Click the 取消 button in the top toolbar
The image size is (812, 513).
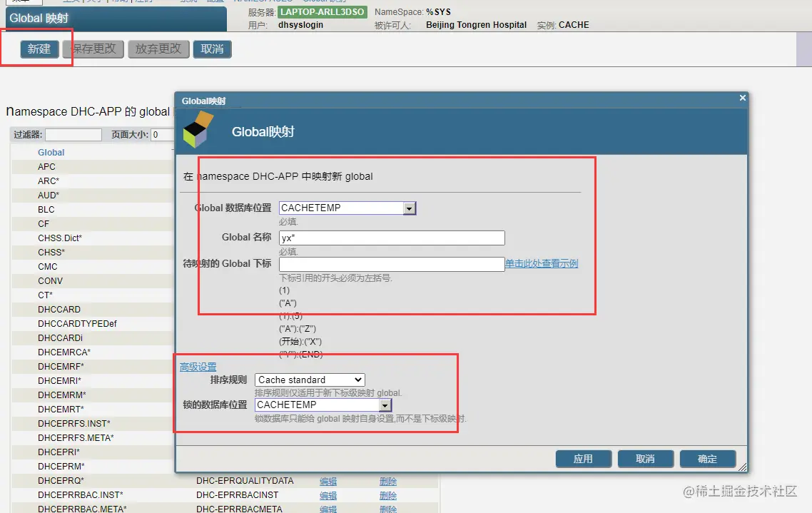[x=213, y=49]
